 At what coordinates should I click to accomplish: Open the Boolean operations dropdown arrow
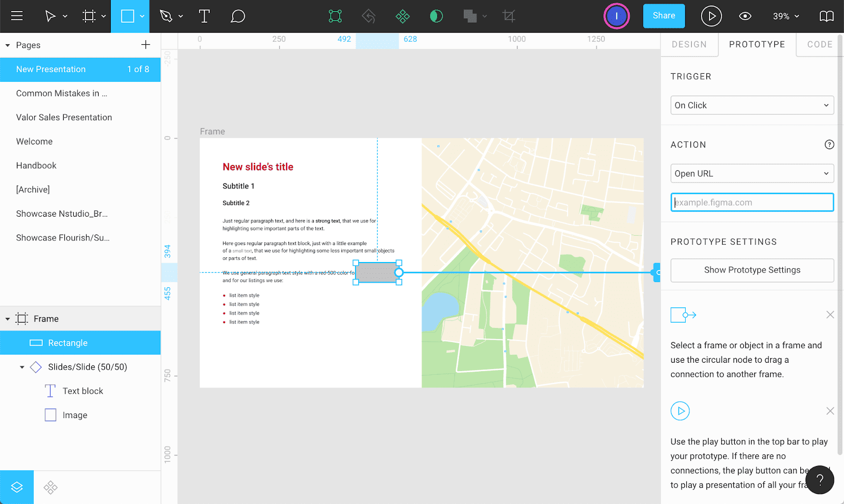485,16
